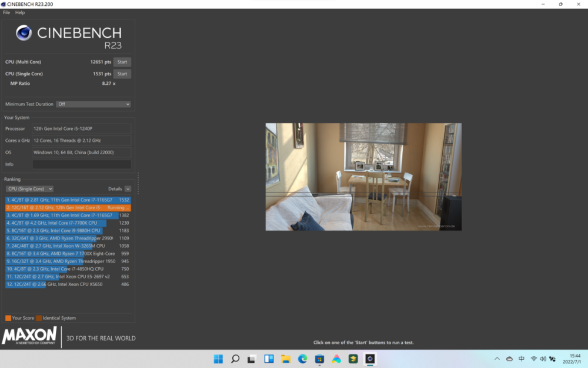Image resolution: width=588 pixels, height=368 pixels.
Task: Click the panel splitter handle beside Ranking
Action: tap(138, 184)
